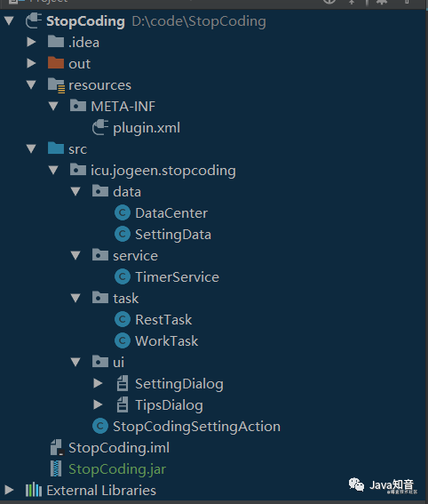The width and height of the screenshot is (428, 504).
Task: Select the service package label
Action: (x=135, y=256)
